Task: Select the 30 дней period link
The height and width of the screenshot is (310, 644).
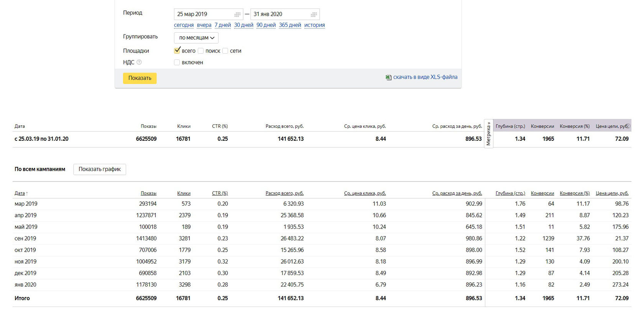Action: tap(244, 25)
